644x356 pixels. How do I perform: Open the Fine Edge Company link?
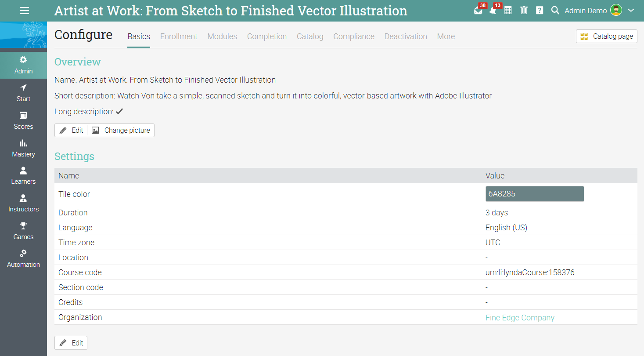point(520,318)
